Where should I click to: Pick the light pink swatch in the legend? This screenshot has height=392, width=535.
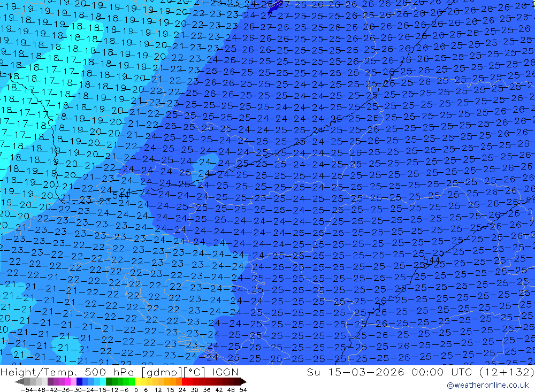(x=73, y=381)
